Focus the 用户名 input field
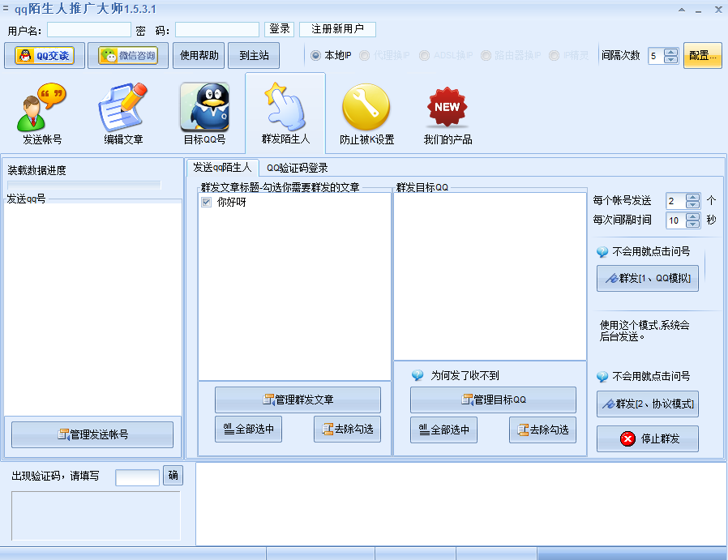The width and height of the screenshot is (728, 560). (89, 30)
